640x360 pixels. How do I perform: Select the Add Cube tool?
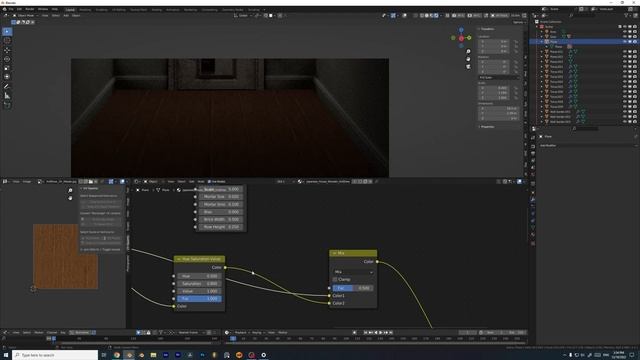point(7,105)
